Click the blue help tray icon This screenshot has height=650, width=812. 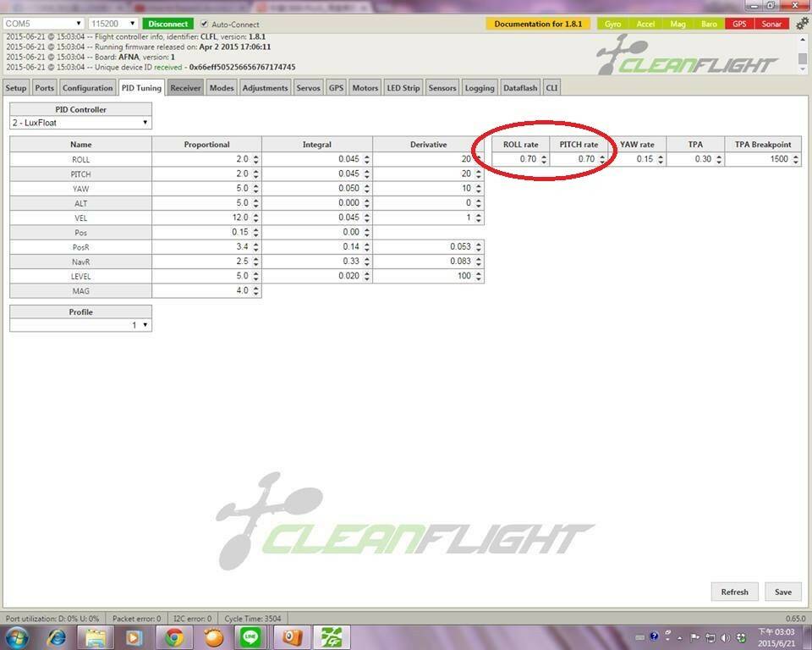[x=654, y=636]
